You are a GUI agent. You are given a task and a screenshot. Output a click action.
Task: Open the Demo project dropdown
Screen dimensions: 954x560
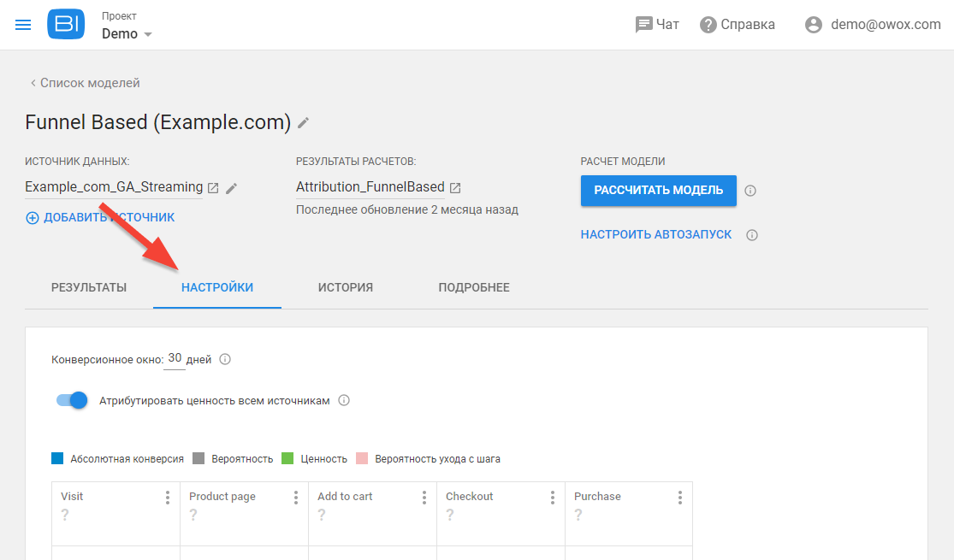coord(126,33)
